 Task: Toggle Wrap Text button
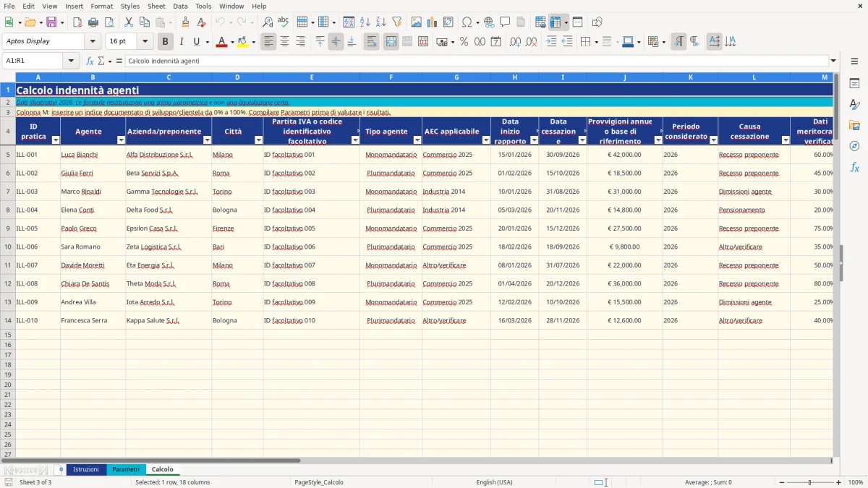point(372,42)
